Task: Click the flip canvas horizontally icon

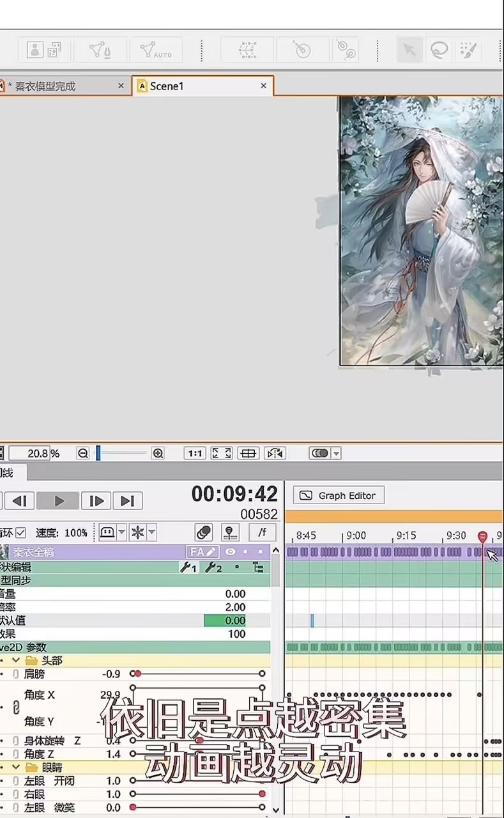Action: (x=275, y=453)
